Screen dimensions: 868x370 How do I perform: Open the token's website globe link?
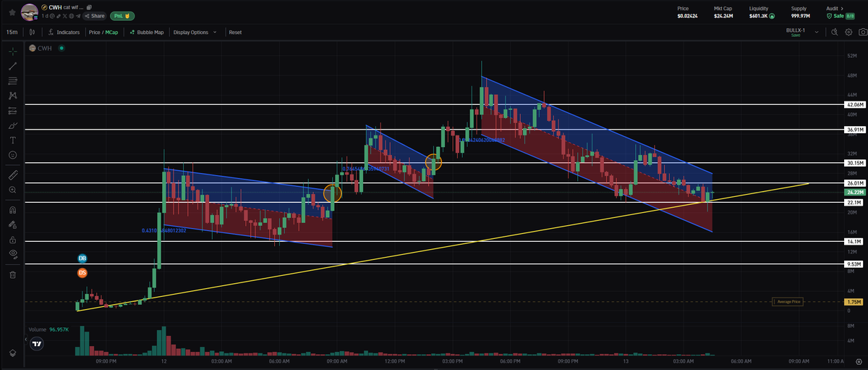point(71,16)
